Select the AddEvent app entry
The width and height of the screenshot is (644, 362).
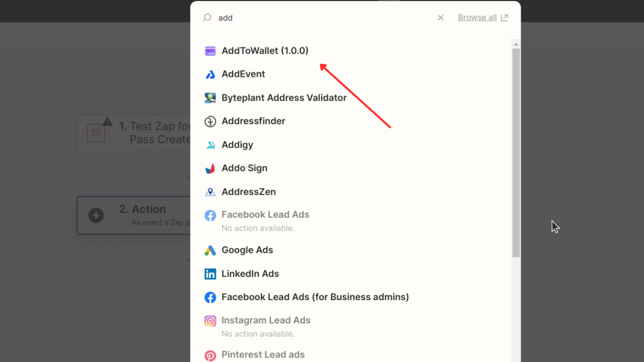244,74
